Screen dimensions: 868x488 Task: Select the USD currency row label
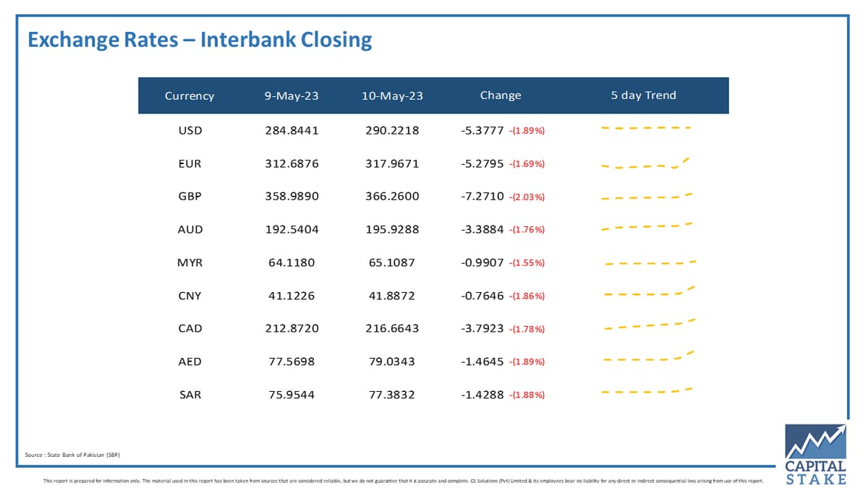tap(190, 131)
